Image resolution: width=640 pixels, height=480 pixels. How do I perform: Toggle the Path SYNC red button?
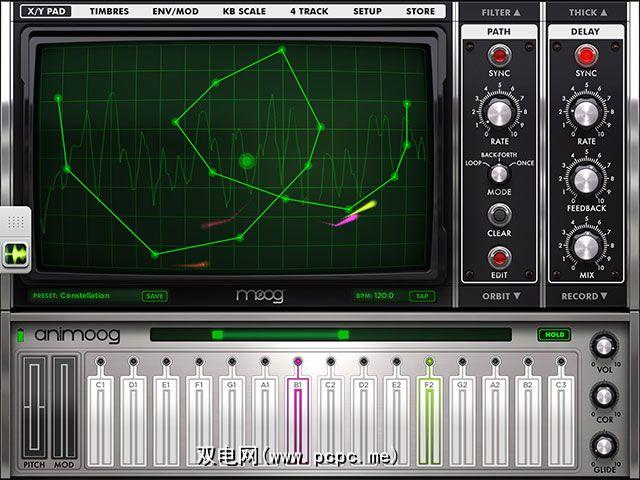tap(498, 53)
